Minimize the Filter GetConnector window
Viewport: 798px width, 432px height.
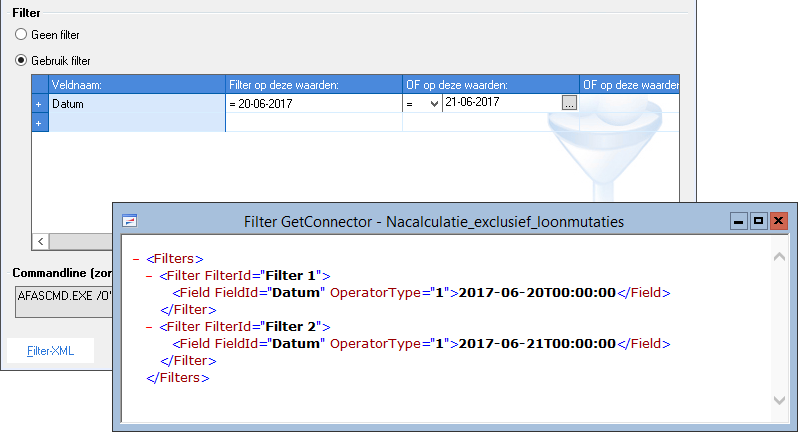(x=738, y=221)
